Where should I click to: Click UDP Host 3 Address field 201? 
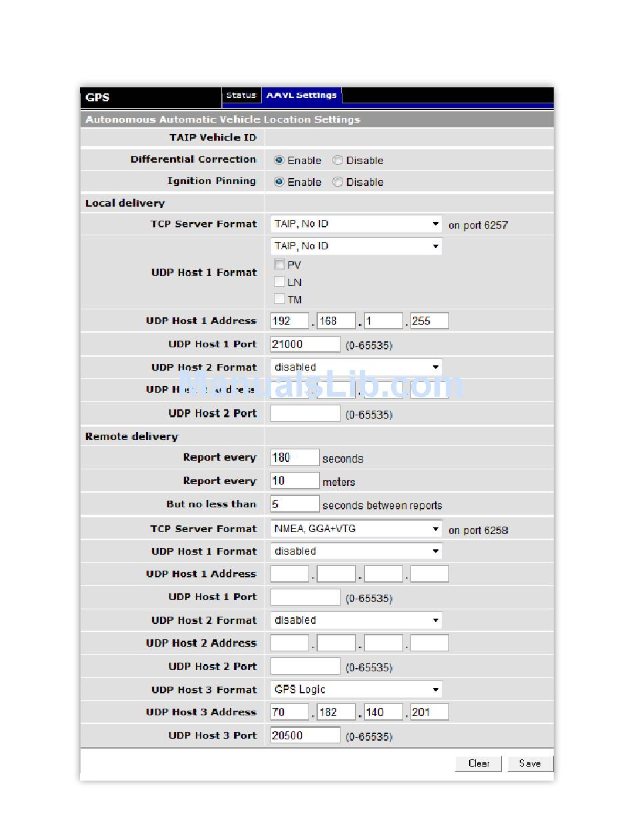430,712
